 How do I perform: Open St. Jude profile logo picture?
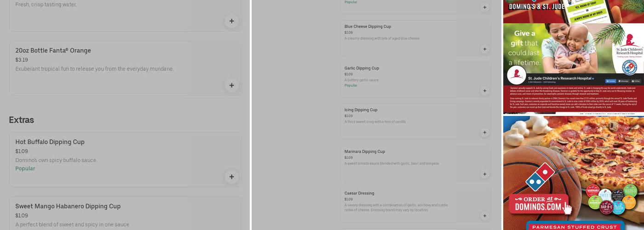[x=517, y=75]
